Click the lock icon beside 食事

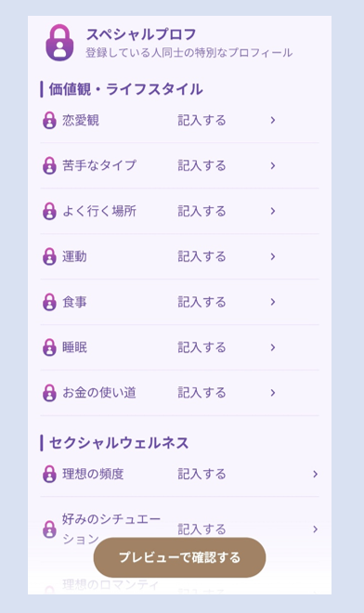(x=49, y=302)
